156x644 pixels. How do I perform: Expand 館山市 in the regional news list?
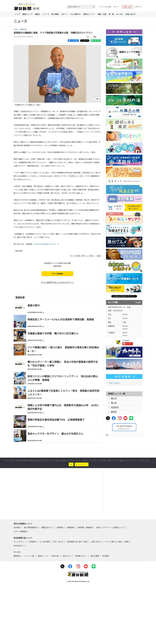tap(114, 399)
